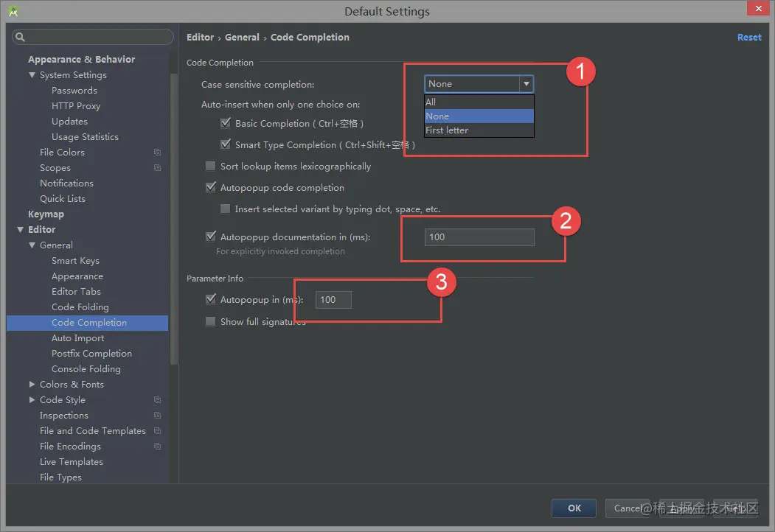Click the Editor breadcrumb item
The image size is (775, 532).
[200, 37]
